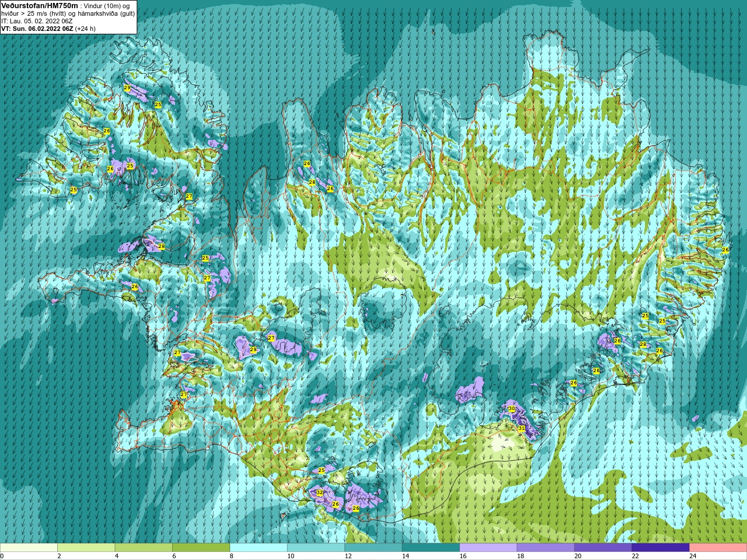
Task: Click the legend tick label 8
Action: click(232, 556)
